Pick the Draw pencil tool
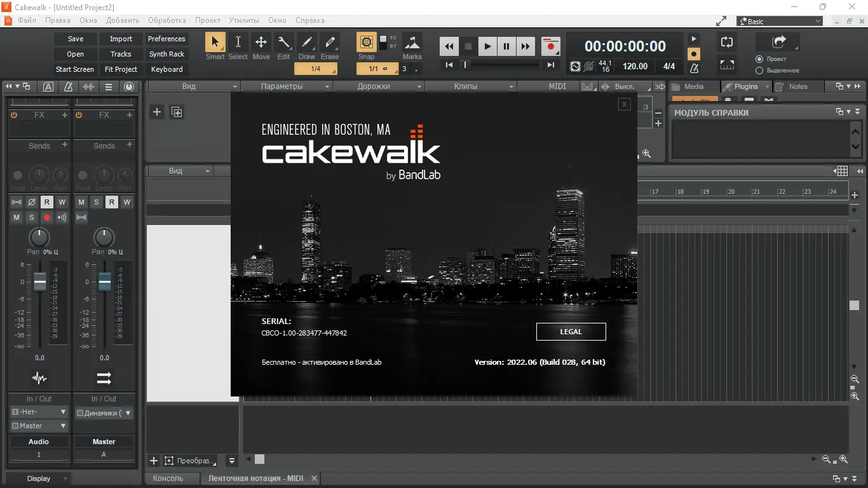The image size is (868, 488). coord(306,42)
